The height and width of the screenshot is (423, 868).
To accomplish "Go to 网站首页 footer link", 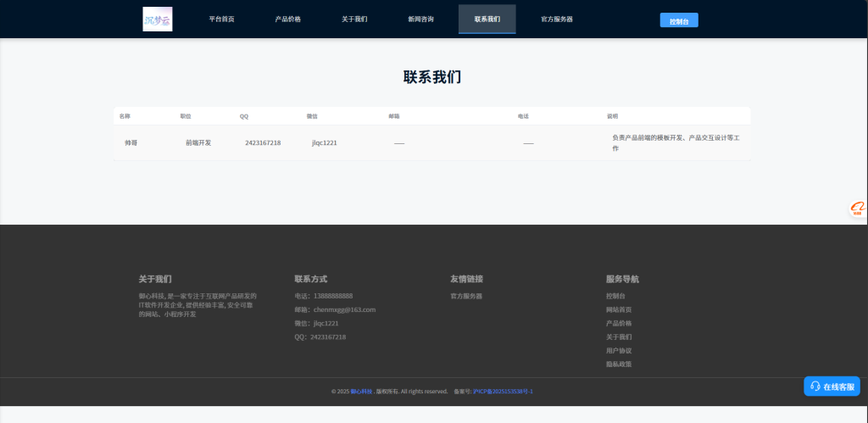I will point(619,309).
